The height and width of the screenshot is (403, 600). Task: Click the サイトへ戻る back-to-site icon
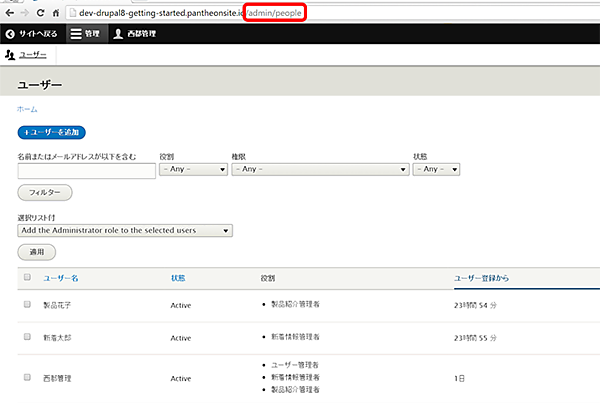(x=11, y=34)
